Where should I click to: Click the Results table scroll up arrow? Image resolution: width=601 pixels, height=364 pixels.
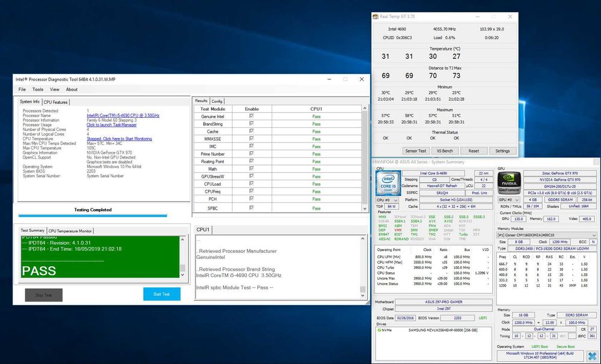(365, 109)
